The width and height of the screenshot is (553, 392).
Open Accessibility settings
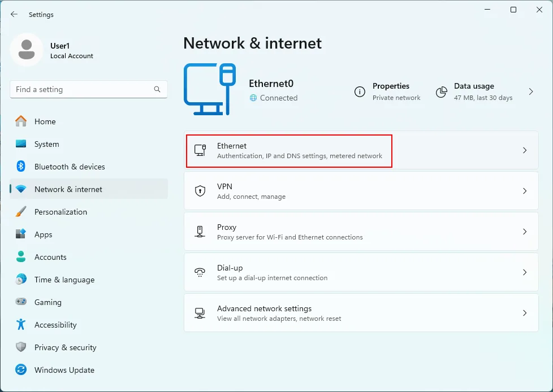pos(89,324)
